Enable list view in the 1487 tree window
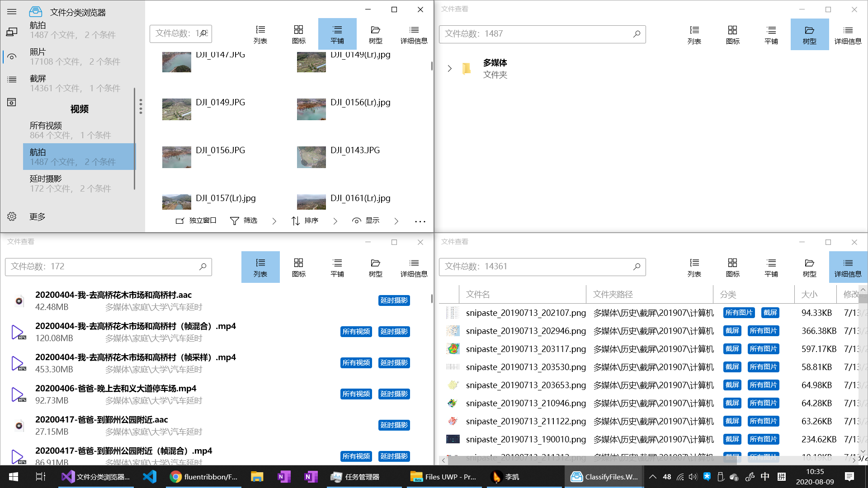This screenshot has height=488, width=868. (694, 34)
